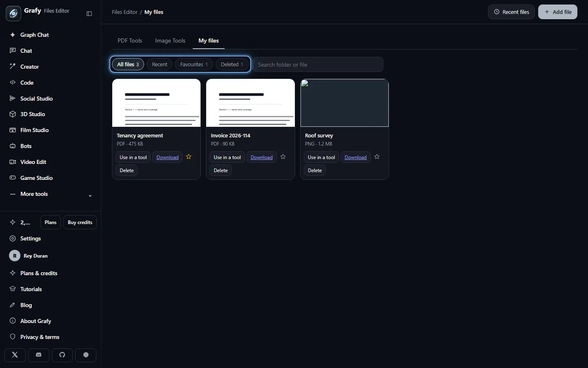Click the Invoice 2026-114 file name
Screen dimensions: 588x368
pos(231,135)
